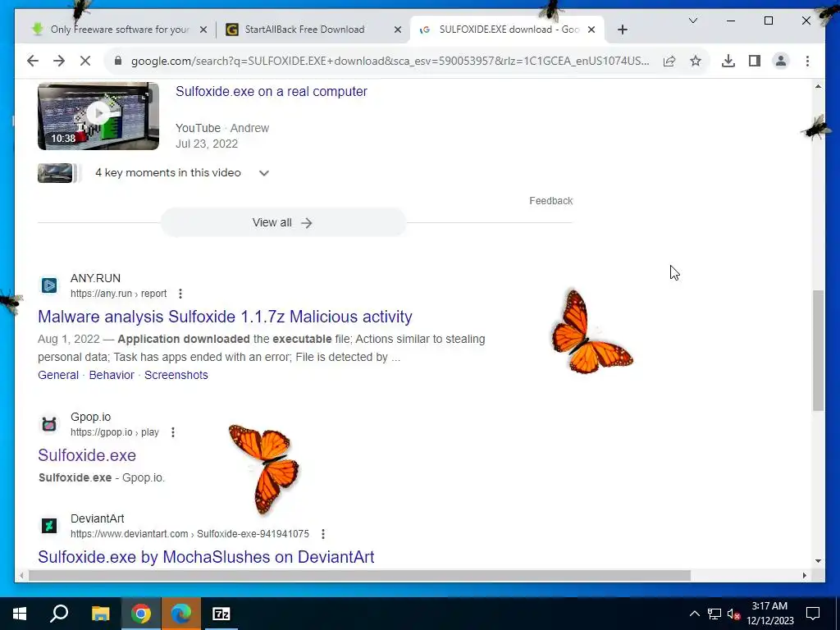This screenshot has height=630, width=840.
Task: Open 'Sulfoxide.exe on a real computer' link
Action: click(x=271, y=92)
